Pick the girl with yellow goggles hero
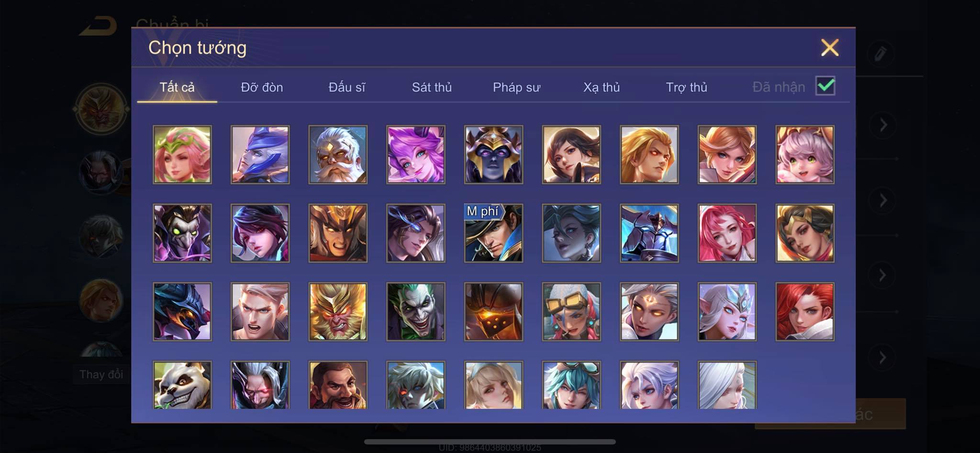This screenshot has width=980, height=453. (x=571, y=311)
